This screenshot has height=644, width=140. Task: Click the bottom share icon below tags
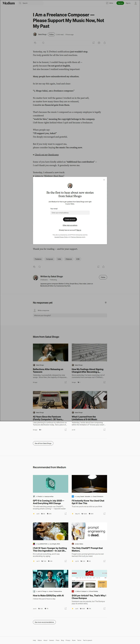coord(103,267)
